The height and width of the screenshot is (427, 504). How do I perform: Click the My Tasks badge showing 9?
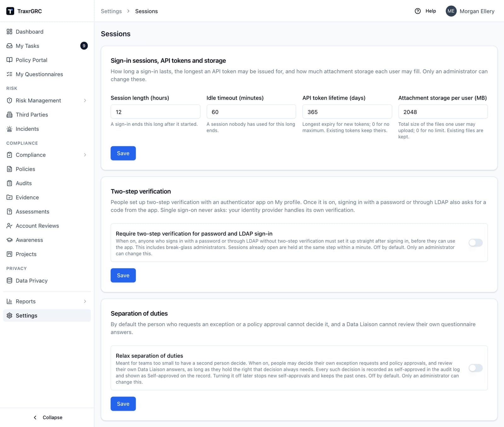tap(84, 46)
